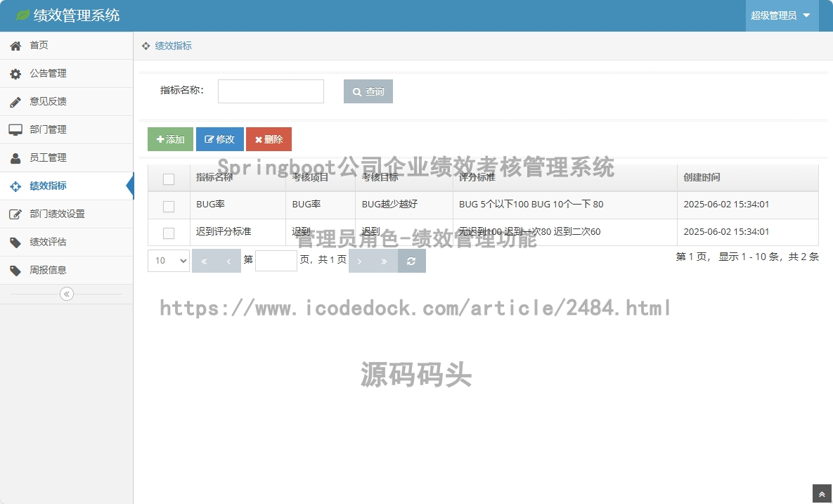
Task: Click the 考核项目 column header
Action: [321, 178]
